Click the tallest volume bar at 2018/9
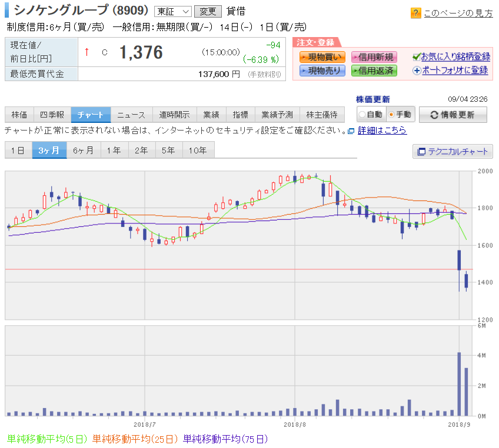The image size is (499, 448). 459,384
